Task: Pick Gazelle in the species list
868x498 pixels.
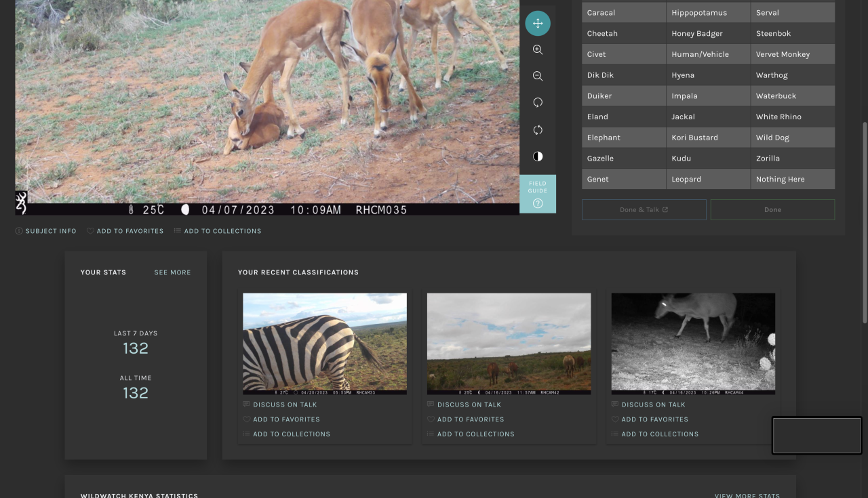Action: click(623, 159)
